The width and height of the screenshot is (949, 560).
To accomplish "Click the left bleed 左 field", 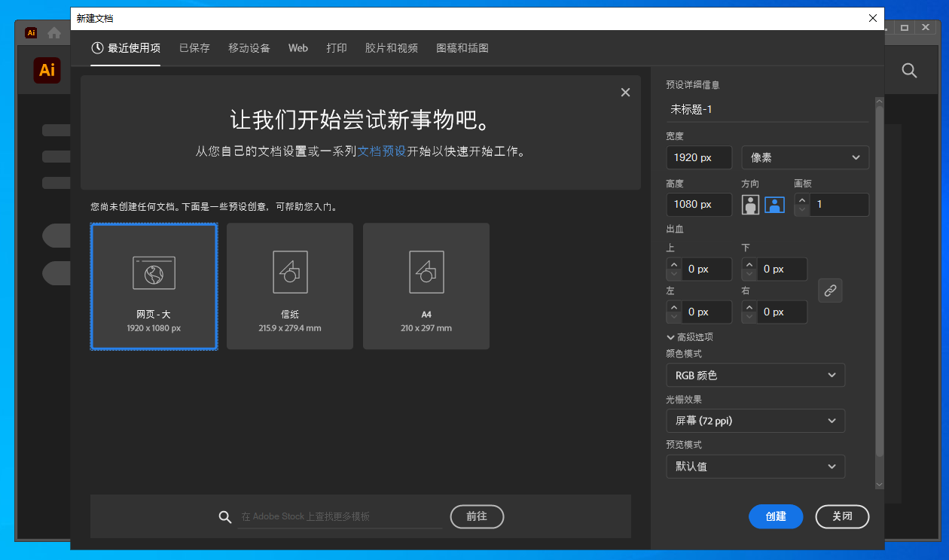I will click(x=706, y=312).
